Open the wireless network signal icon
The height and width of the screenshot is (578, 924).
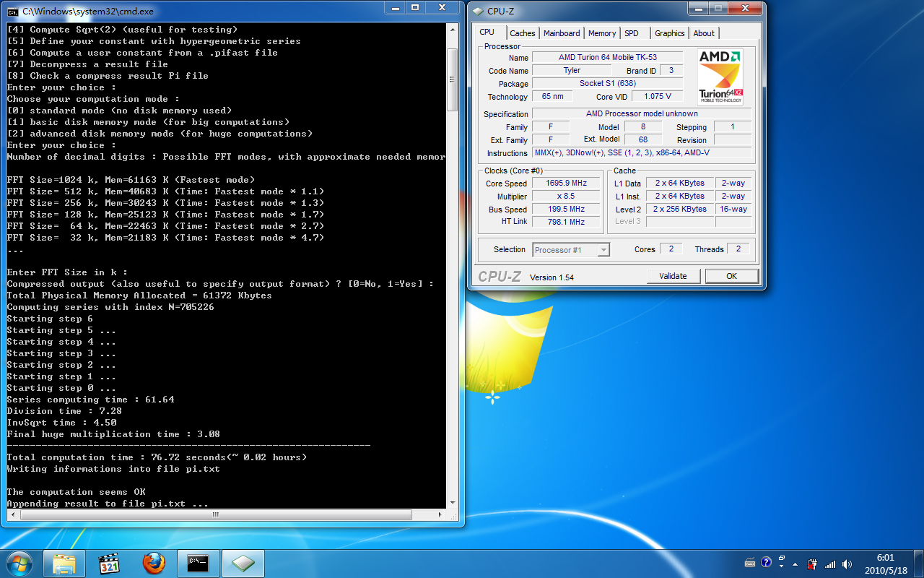pos(830,564)
